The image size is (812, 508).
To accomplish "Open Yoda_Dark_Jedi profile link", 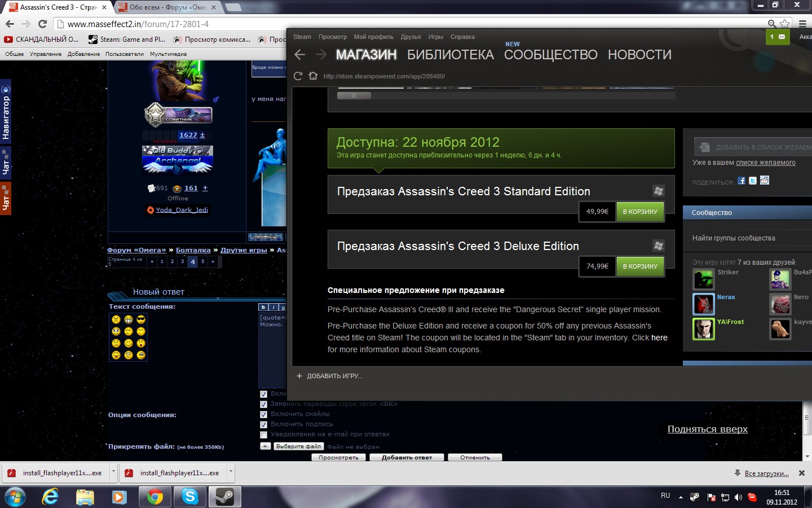I will coord(182,210).
